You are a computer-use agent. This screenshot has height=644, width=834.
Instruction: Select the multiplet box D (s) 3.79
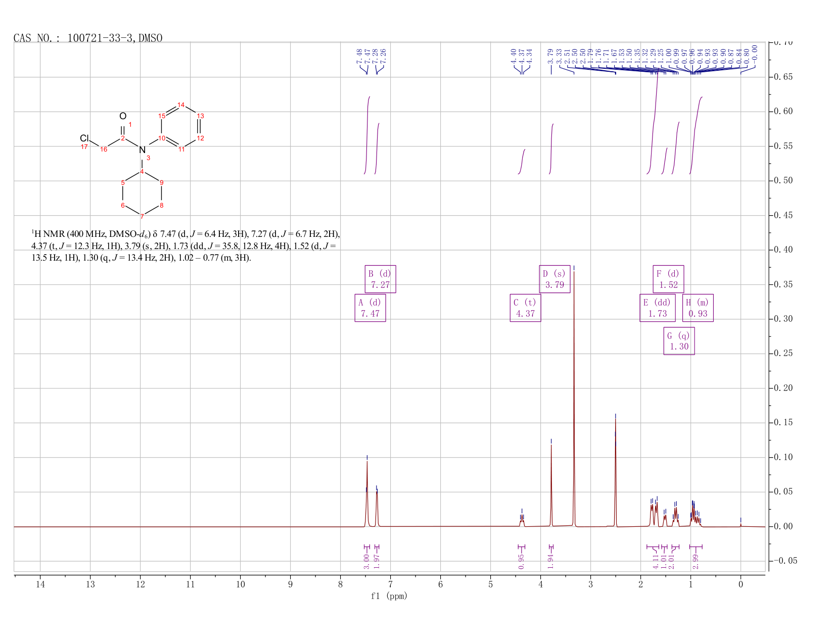pos(554,279)
